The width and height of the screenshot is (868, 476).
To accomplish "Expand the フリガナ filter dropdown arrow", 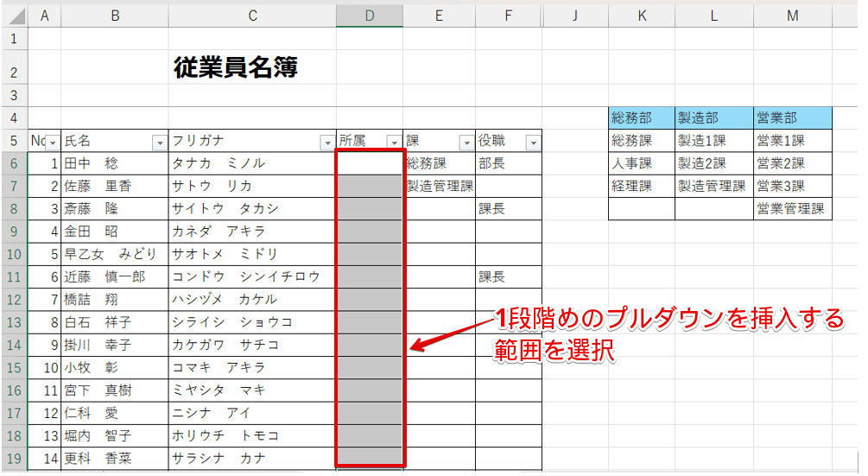I will pyautogui.click(x=326, y=142).
